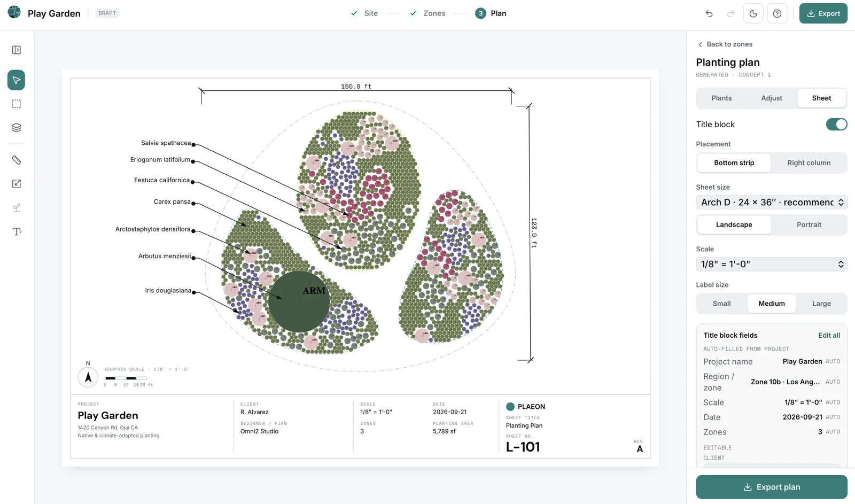
Task: Switch to the Plants tab
Action: pos(721,98)
